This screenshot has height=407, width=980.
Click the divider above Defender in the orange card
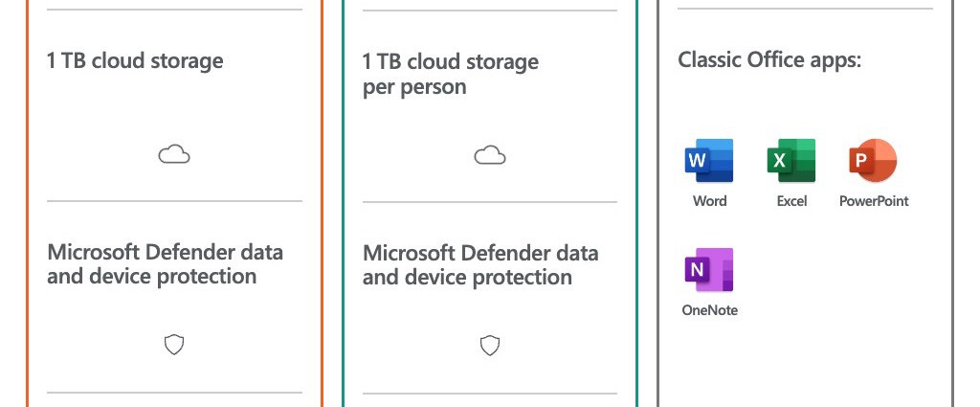[x=174, y=201]
